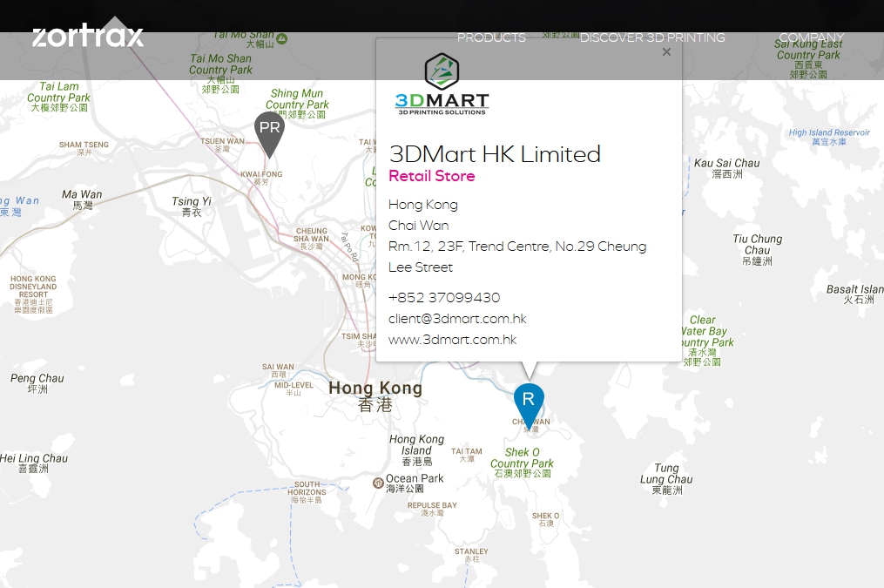
Task: Click the Cheung Sha Wan map label
Action: [x=311, y=239]
